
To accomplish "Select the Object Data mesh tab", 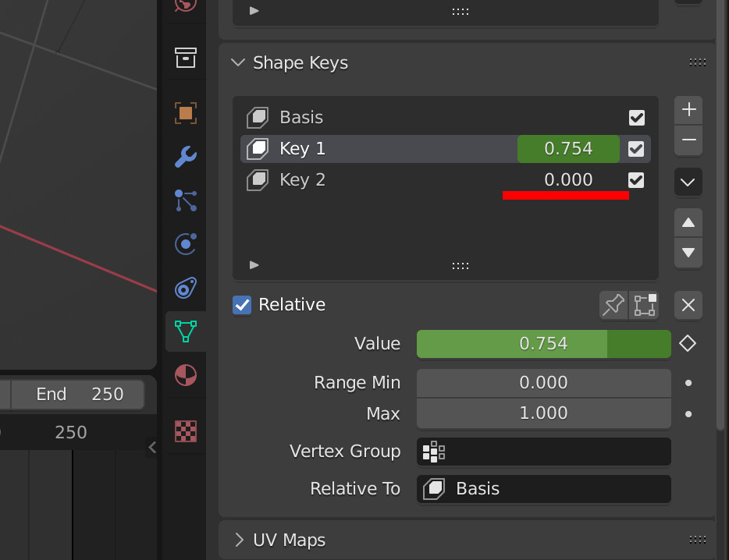I will click(x=186, y=331).
